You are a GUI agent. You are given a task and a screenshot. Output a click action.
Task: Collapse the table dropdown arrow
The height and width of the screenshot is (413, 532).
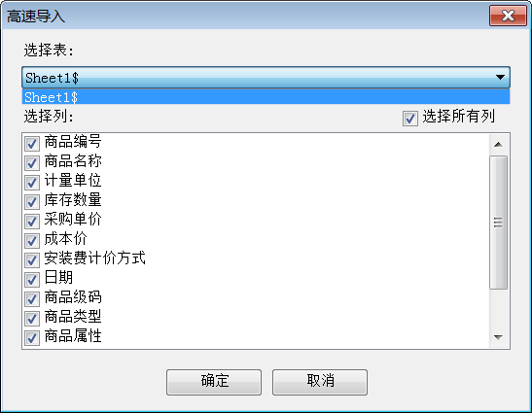pyautogui.click(x=500, y=78)
